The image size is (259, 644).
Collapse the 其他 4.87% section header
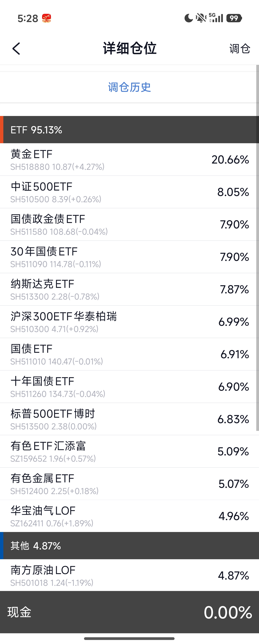(129, 546)
